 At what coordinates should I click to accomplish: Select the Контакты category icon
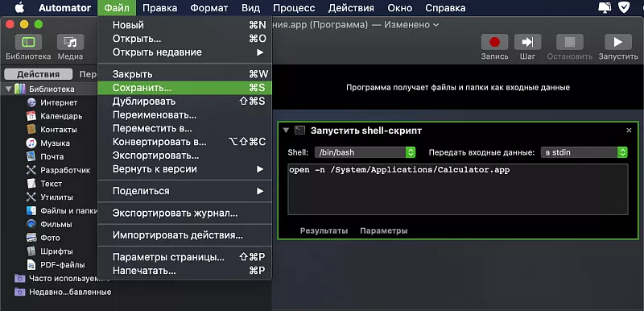(31, 130)
